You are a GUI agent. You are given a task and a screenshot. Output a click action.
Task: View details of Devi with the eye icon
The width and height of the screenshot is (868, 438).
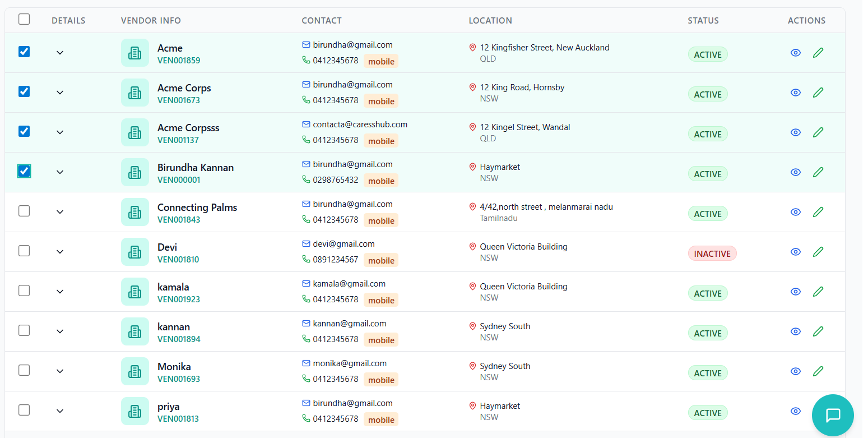pos(796,252)
